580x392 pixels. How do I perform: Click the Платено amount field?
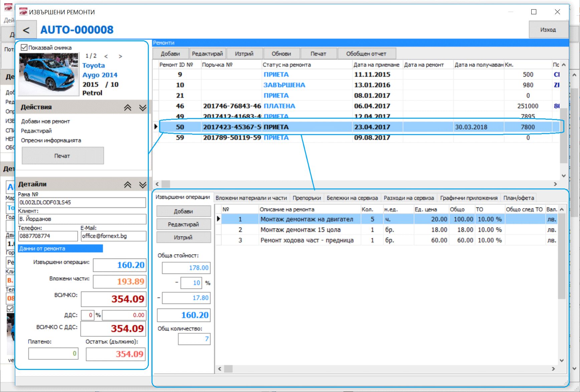pyautogui.click(x=53, y=353)
